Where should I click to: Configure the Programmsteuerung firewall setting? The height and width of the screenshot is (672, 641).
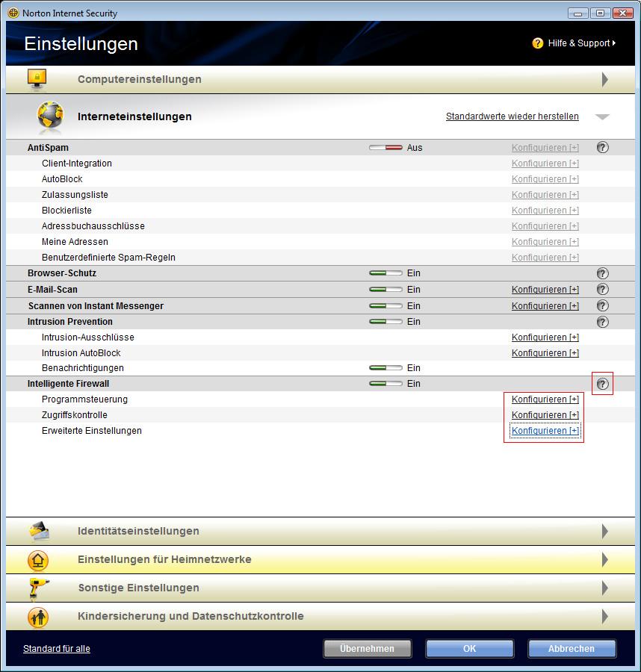[545, 399]
